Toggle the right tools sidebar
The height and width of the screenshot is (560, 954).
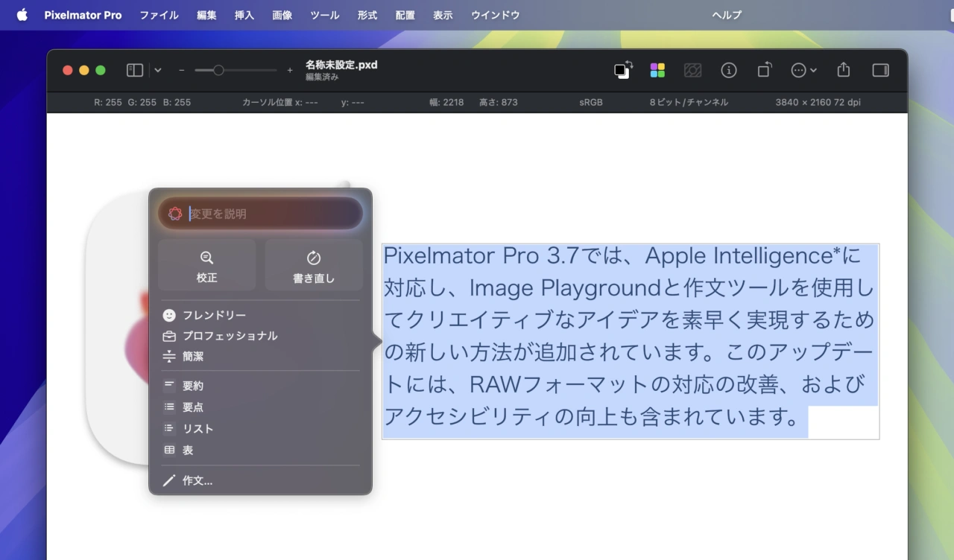coord(880,70)
